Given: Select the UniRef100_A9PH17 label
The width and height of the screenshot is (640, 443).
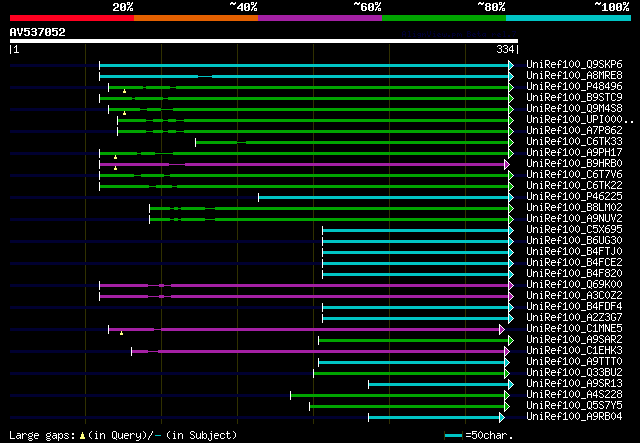Looking at the screenshot, I should coord(574,153).
